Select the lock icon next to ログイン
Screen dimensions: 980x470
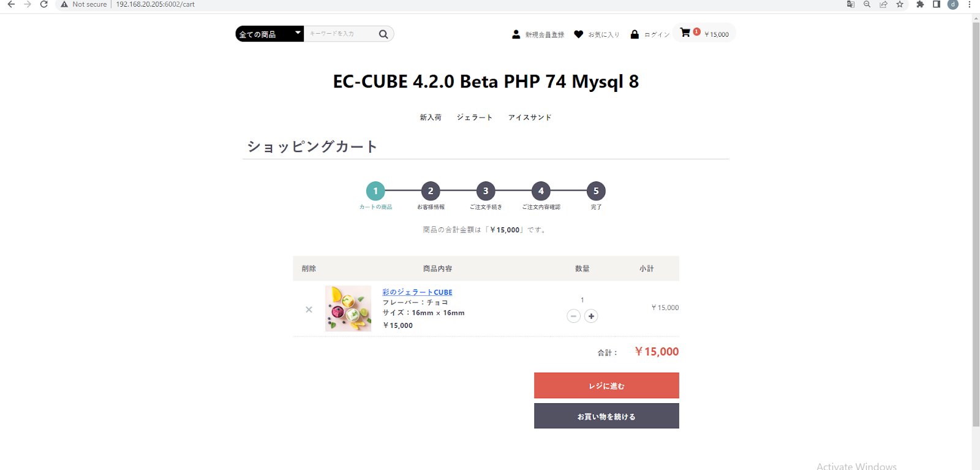(633, 34)
